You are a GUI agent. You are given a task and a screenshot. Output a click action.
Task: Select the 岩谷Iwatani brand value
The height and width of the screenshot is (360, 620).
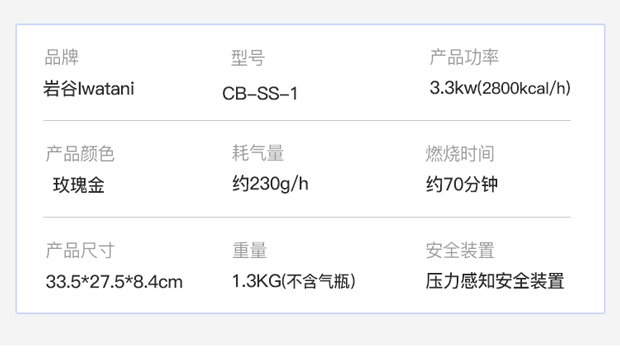coord(89,88)
